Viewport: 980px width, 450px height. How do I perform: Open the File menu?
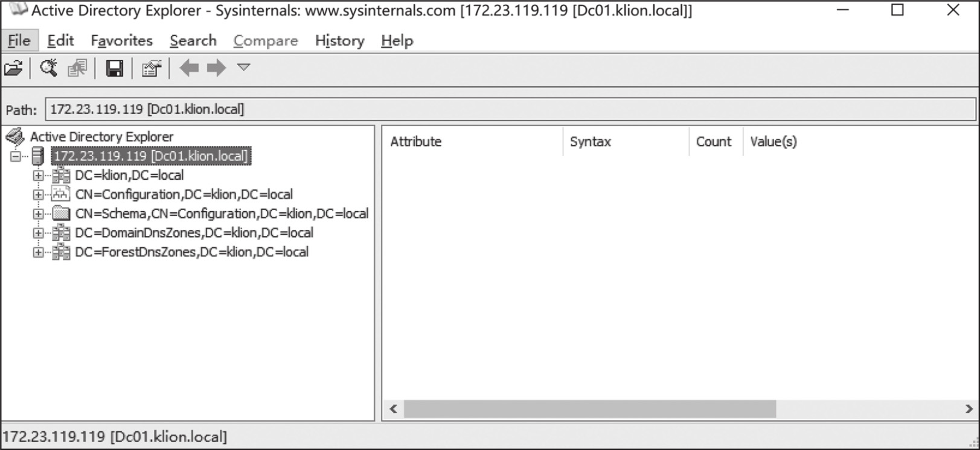click(19, 40)
